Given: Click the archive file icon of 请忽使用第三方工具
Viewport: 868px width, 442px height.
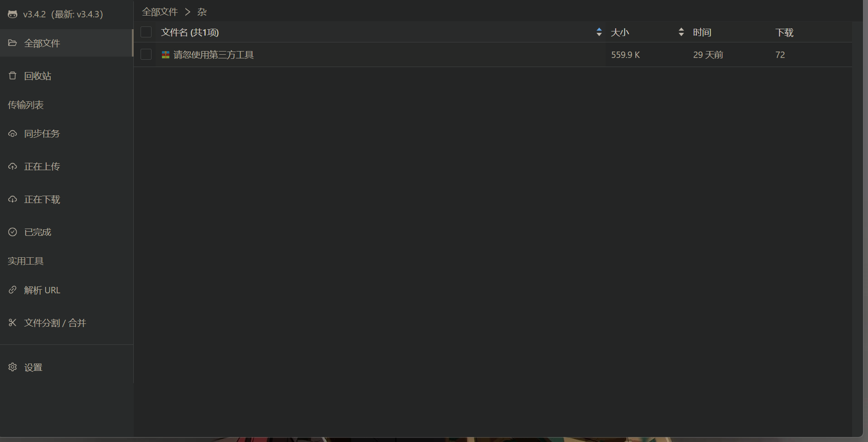Looking at the screenshot, I should 166,55.
